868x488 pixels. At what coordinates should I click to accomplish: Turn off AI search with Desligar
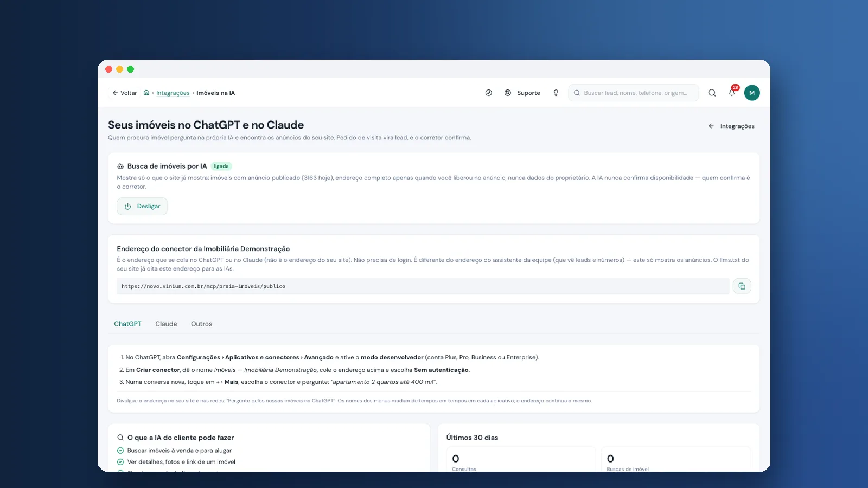tap(142, 206)
